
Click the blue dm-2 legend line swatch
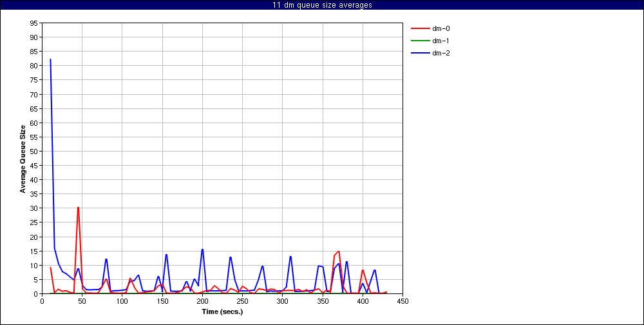(x=420, y=53)
